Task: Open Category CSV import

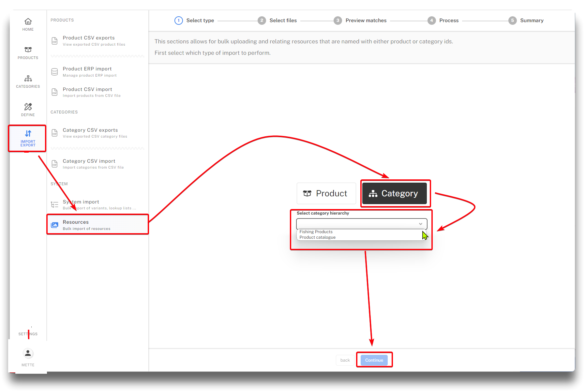Action: pyautogui.click(x=89, y=164)
